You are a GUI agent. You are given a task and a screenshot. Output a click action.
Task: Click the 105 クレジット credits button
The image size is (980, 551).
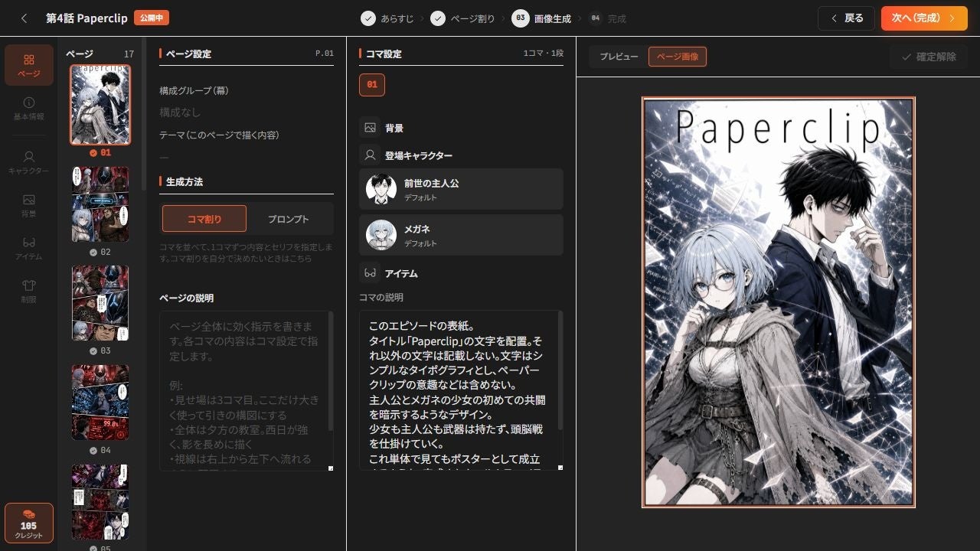point(29,523)
